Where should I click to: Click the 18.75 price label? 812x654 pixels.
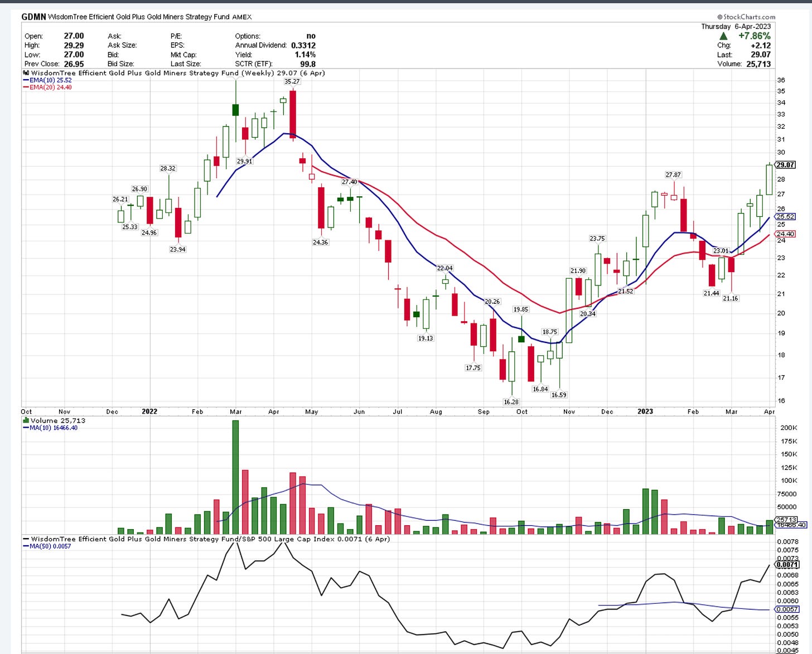pos(549,332)
